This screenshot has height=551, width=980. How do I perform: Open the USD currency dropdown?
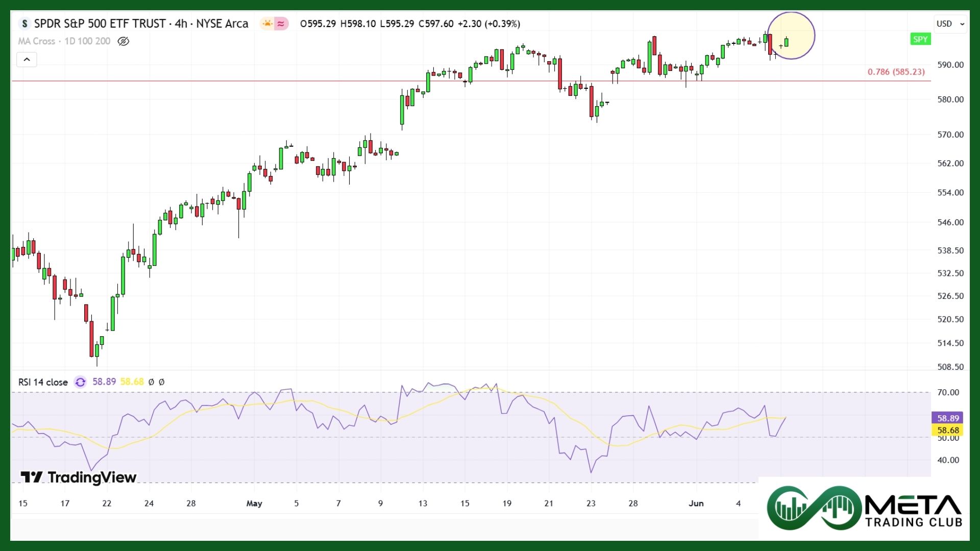950,23
